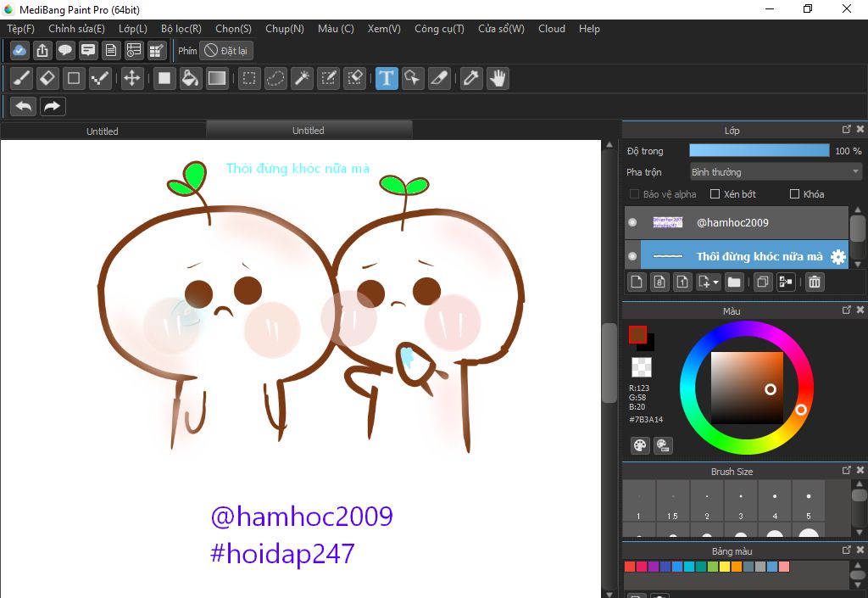This screenshot has height=598, width=868.
Task: Open the Cloud menu
Action: tap(552, 29)
